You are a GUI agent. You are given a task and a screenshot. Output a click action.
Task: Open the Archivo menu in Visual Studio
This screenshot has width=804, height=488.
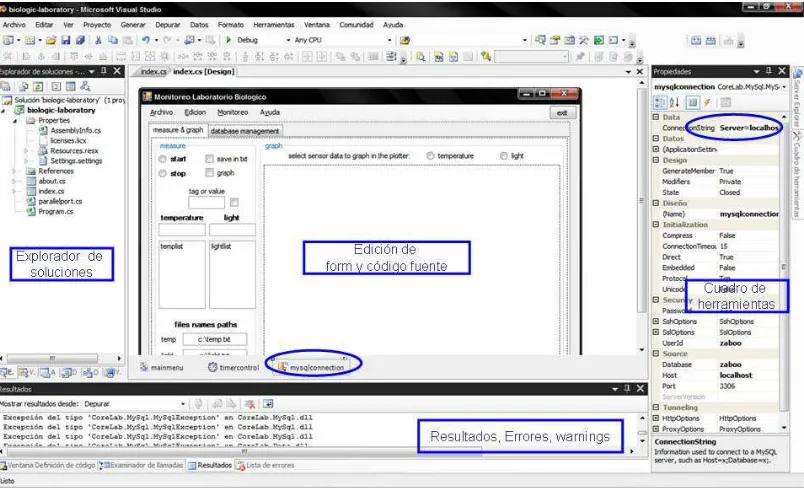coord(14,25)
